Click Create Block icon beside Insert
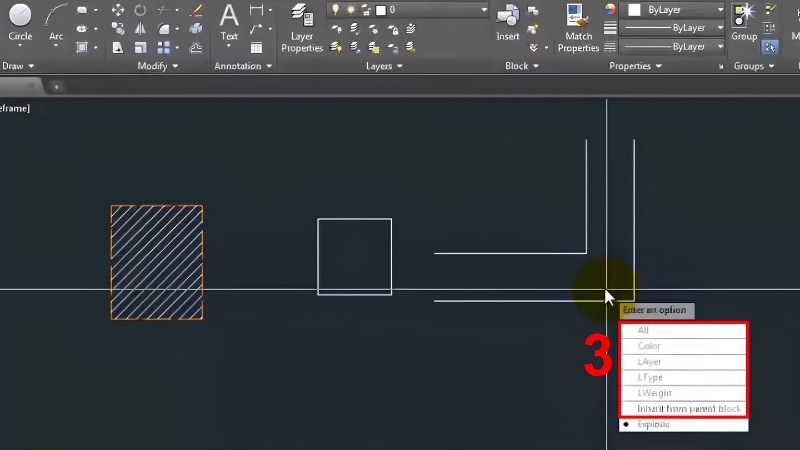The image size is (800, 450). click(x=533, y=10)
